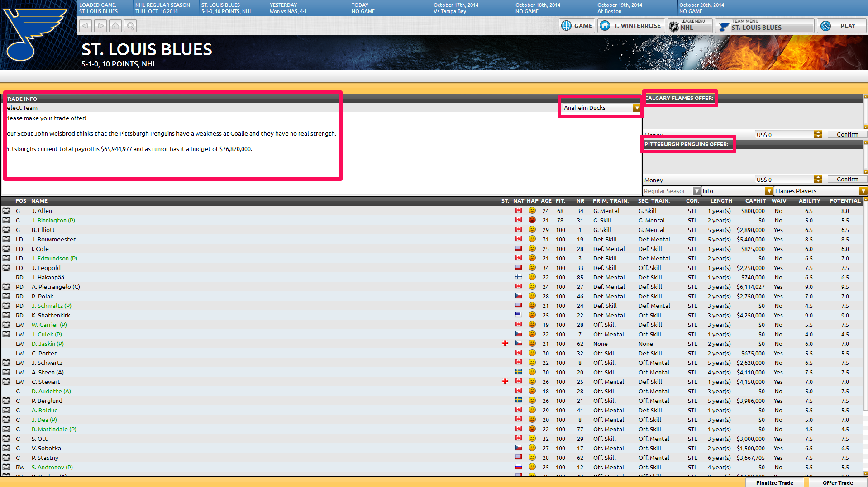This screenshot has height=487, width=868.
Task: Click Offer Trade button
Action: [838, 482]
